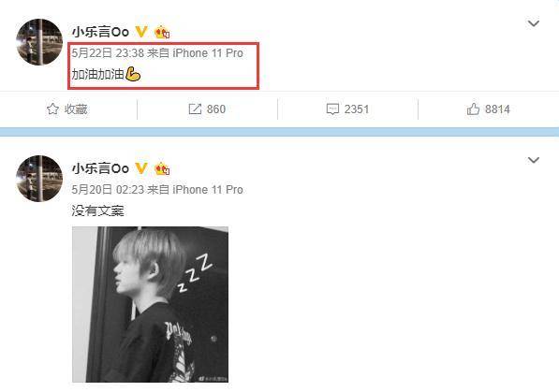The width and height of the screenshot is (559, 392).
Task: Click the crown member badge on first post
Action: pyautogui.click(x=162, y=32)
